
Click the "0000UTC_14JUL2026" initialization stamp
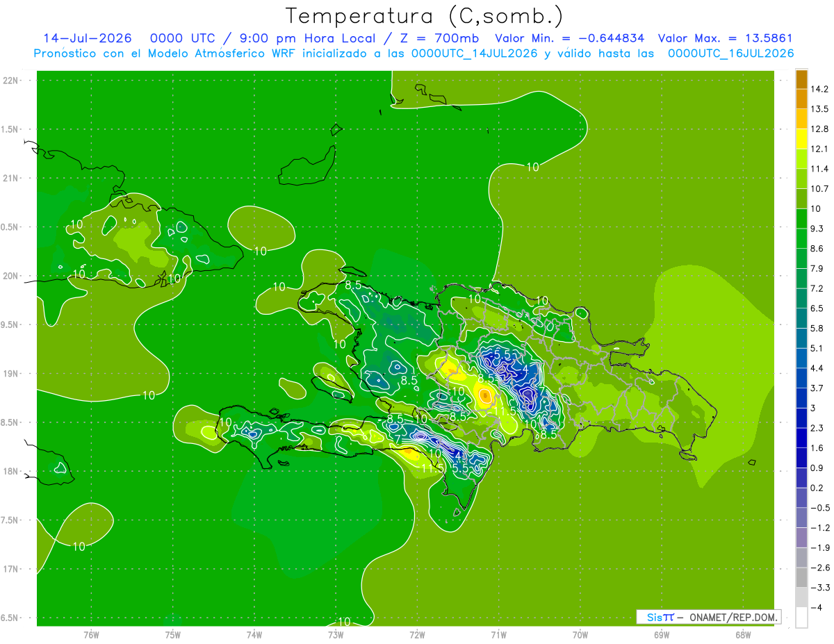[474, 53]
